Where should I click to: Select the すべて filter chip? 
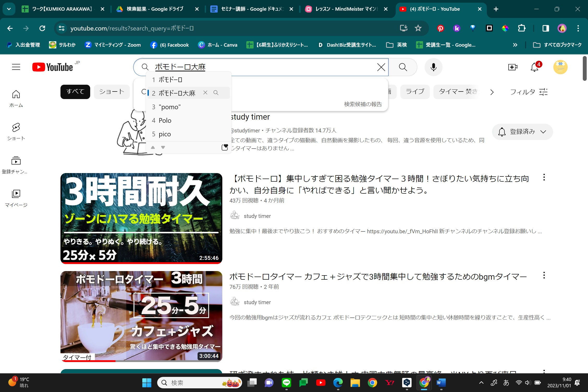point(75,92)
